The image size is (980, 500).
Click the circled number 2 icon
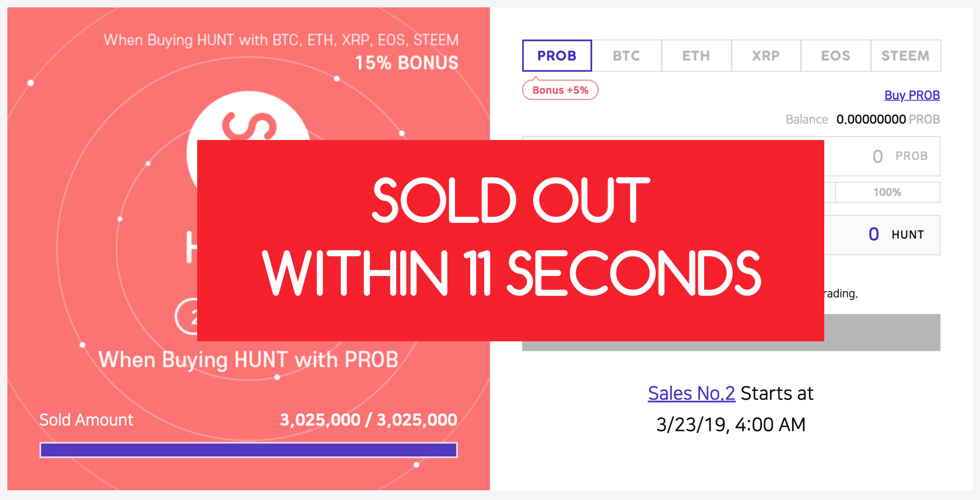pyautogui.click(x=186, y=318)
